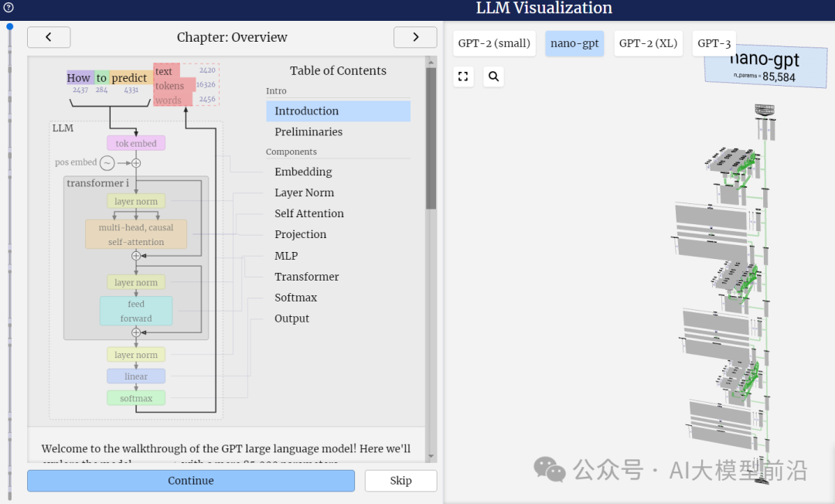Toggle fullscreen view of 3D model
Screen dimensions: 835x504
click(463, 76)
